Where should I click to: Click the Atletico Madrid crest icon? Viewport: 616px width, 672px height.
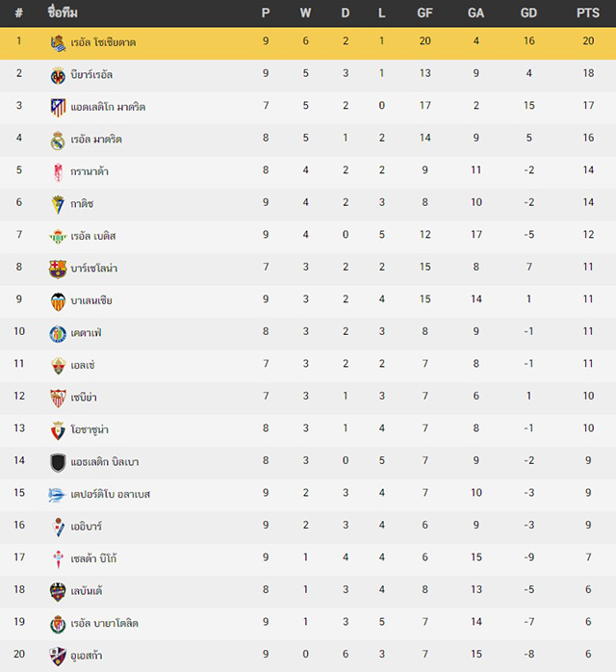pyautogui.click(x=58, y=108)
